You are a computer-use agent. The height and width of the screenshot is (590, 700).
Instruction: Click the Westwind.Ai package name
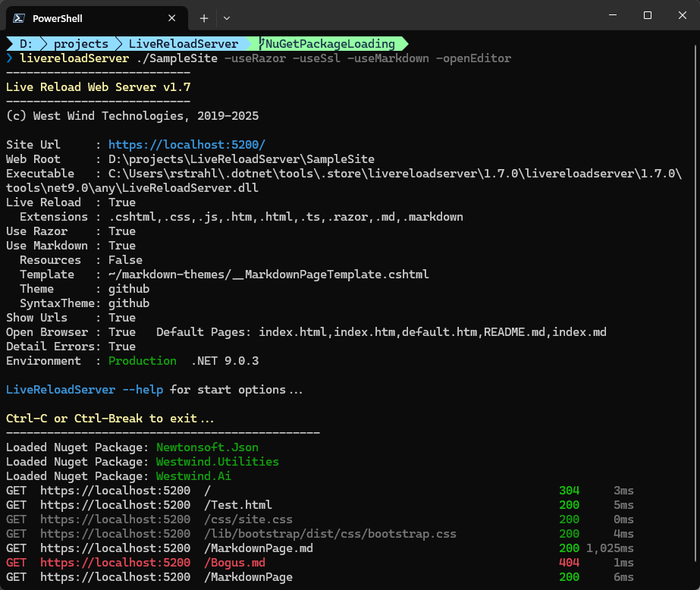[x=193, y=476]
